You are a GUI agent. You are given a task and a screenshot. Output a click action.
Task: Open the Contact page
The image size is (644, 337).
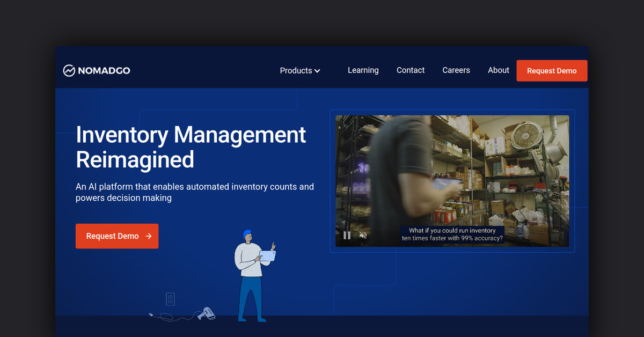(411, 70)
